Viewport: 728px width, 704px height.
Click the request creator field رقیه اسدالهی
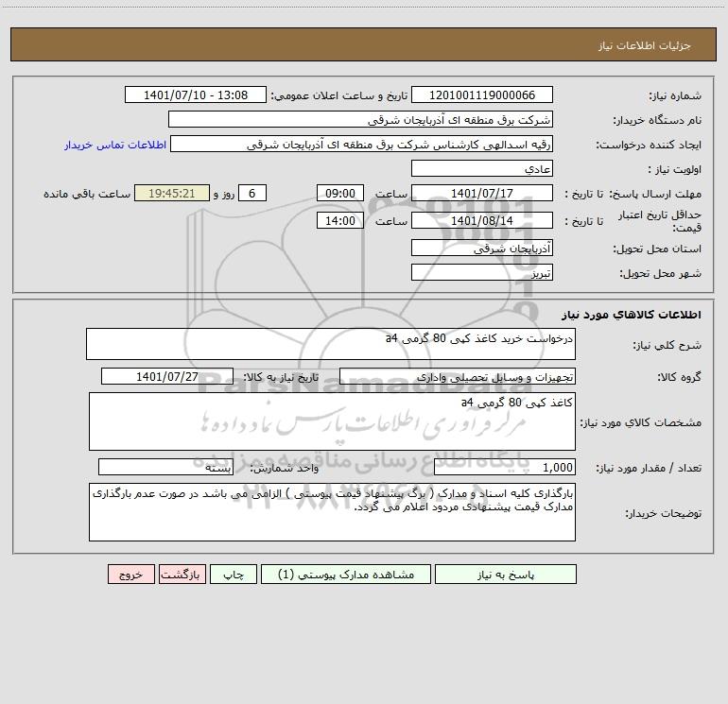[x=362, y=144]
